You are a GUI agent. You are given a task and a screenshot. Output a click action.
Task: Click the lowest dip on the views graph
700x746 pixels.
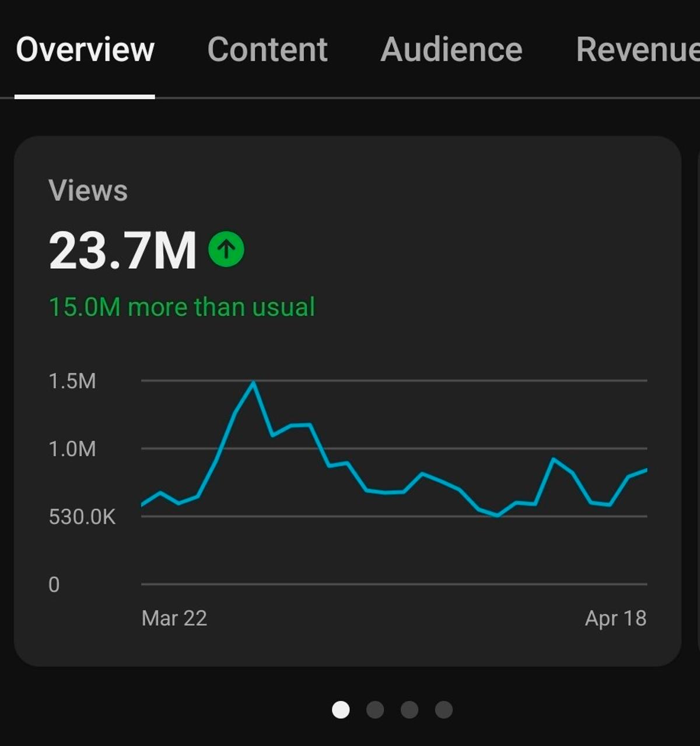click(x=496, y=517)
